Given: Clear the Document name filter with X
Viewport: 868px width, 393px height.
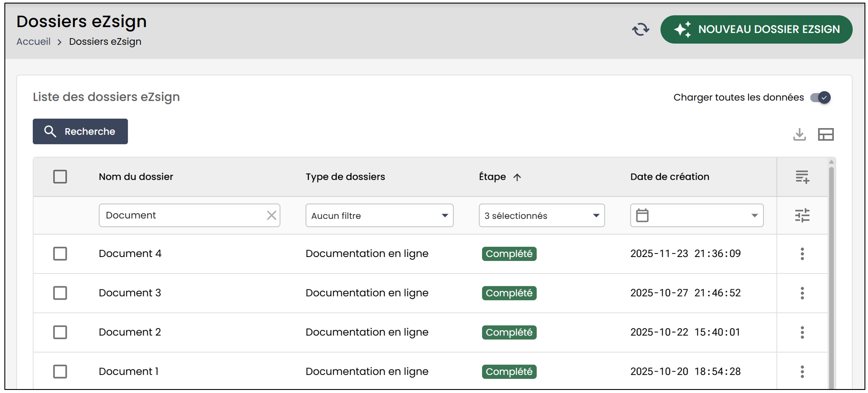Looking at the screenshot, I should pos(271,215).
